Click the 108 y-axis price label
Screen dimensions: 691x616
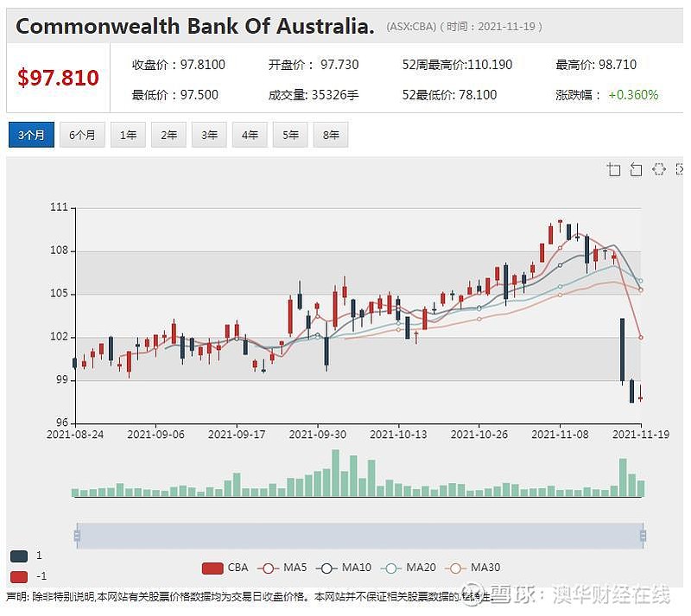[x=59, y=251]
